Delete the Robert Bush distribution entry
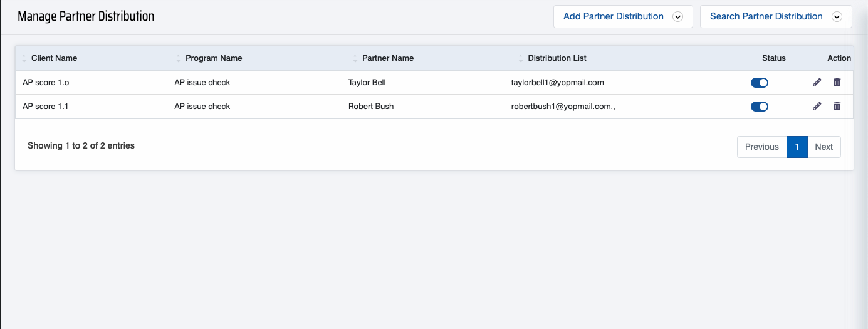Viewport: 868px width, 329px height. pos(837,106)
